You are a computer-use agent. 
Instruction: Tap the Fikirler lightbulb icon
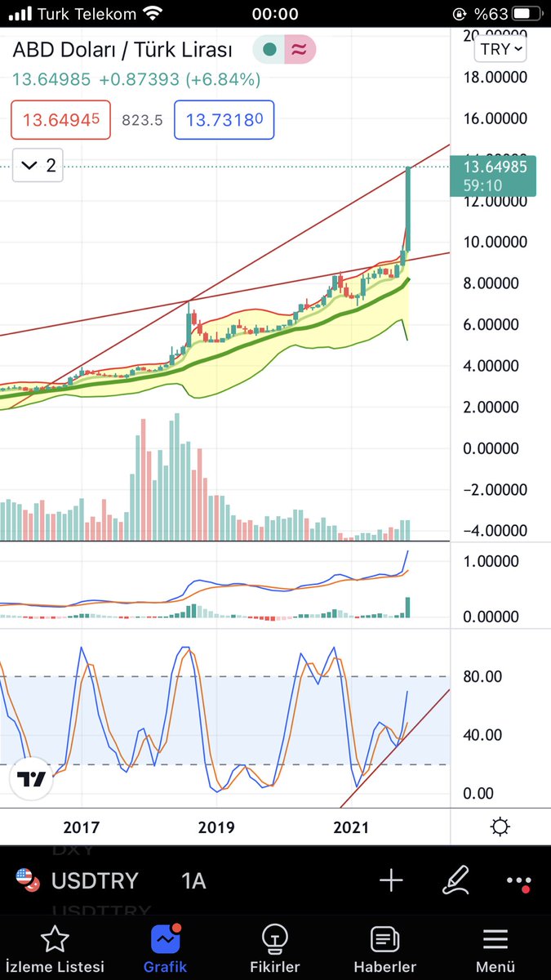(x=276, y=939)
